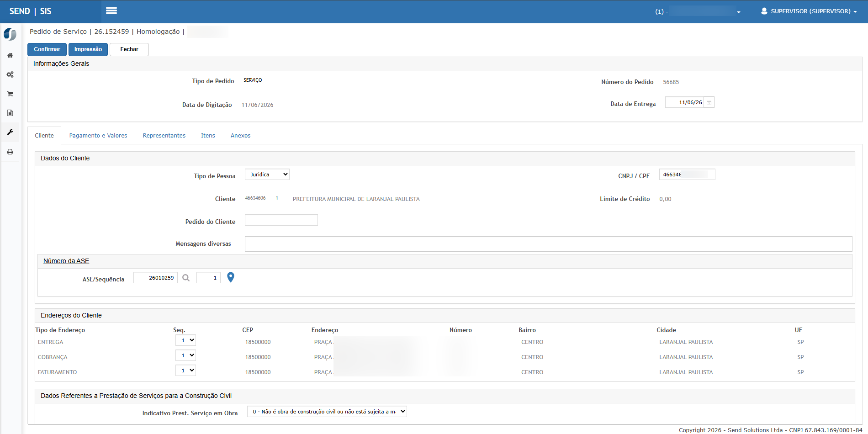
Task: Select the Cliente tab
Action: click(x=44, y=136)
